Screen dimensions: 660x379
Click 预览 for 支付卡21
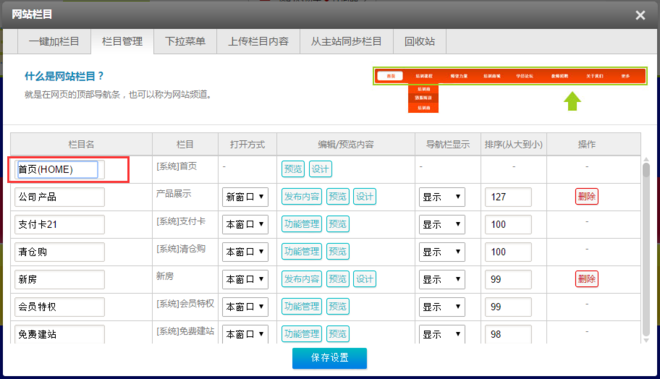coord(338,224)
